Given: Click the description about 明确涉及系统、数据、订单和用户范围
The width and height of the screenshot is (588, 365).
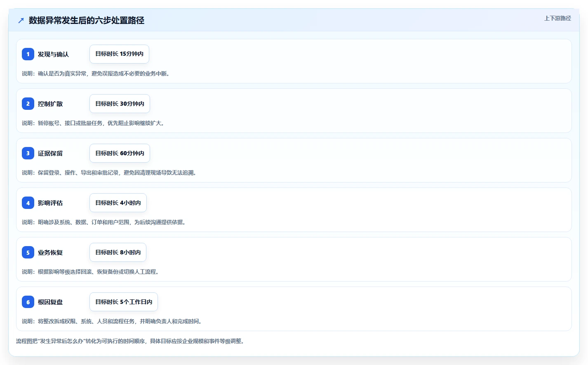Looking at the screenshot, I should click(x=103, y=222).
